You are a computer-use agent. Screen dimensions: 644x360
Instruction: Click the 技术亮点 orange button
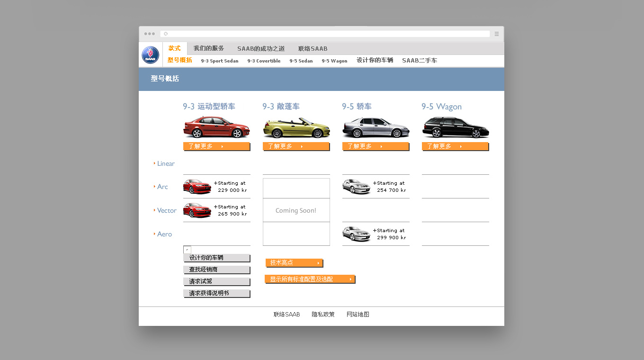[x=294, y=263]
